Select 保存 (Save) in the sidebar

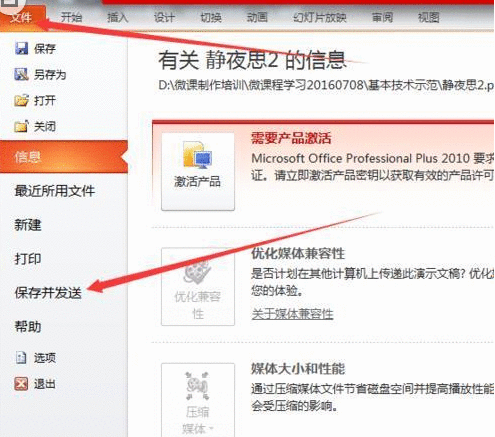coord(45,49)
